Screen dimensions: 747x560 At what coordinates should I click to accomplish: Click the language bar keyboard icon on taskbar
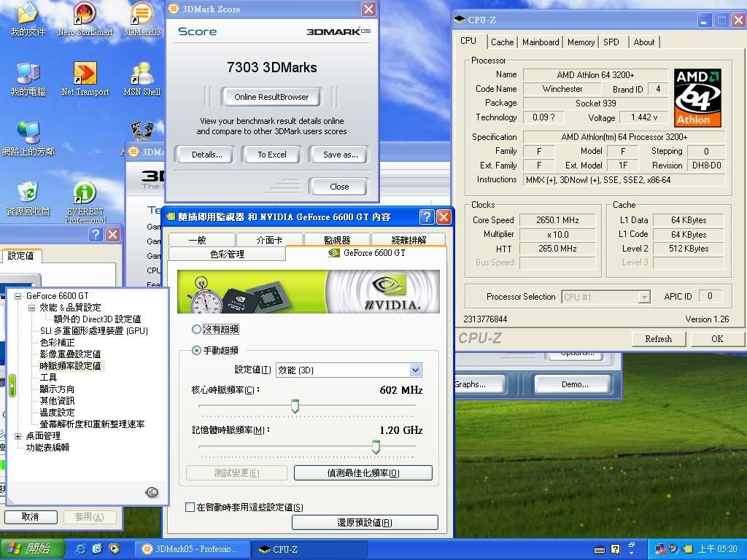tap(600, 550)
